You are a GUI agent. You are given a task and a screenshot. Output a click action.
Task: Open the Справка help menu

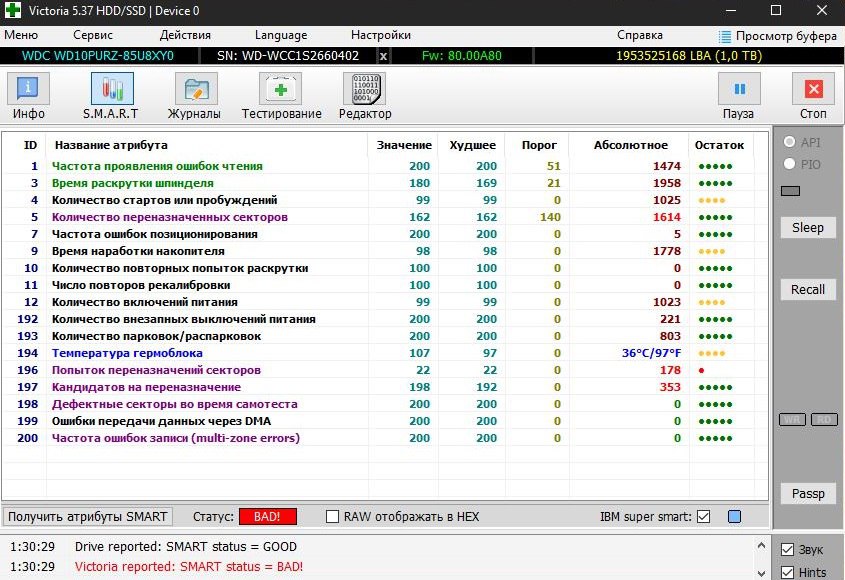point(640,35)
